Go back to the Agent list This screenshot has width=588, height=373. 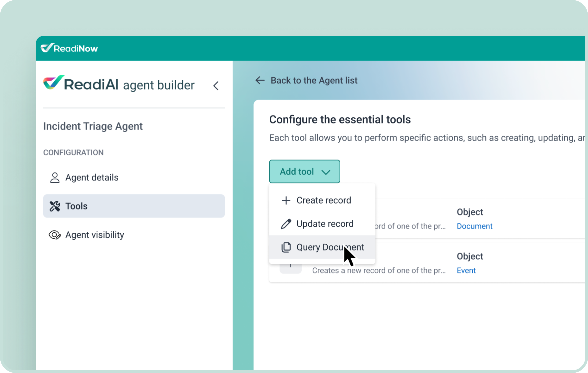pos(314,80)
